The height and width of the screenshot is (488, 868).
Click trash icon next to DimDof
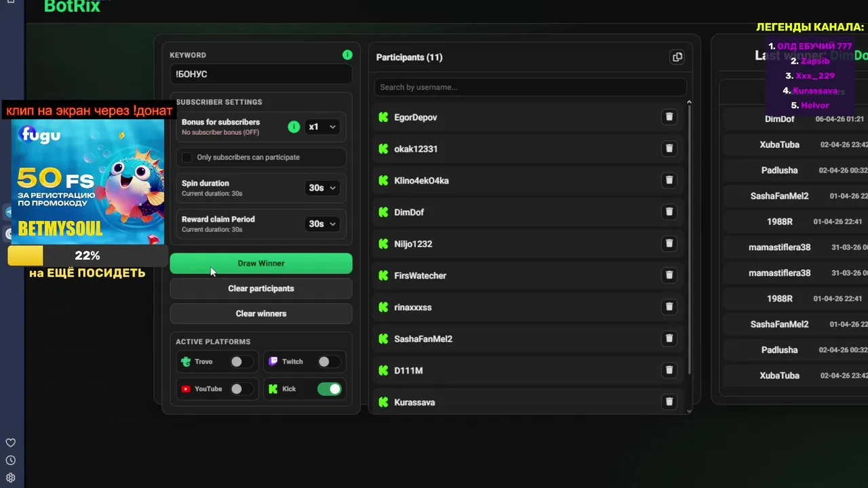tap(669, 212)
